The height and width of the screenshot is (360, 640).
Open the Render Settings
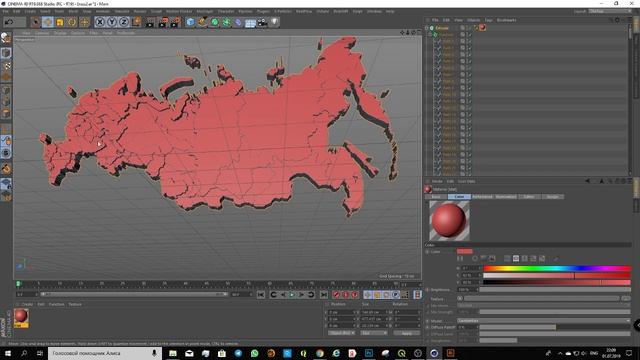click(176, 22)
